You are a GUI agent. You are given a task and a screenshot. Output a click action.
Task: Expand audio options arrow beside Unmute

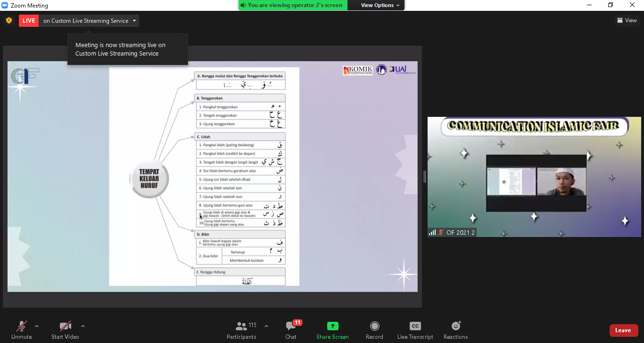tap(37, 326)
